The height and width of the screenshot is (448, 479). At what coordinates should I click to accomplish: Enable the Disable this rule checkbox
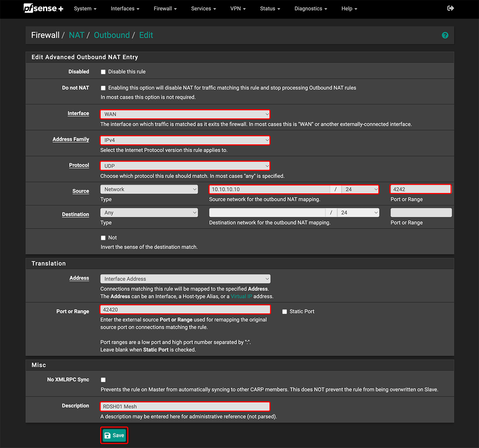coord(103,72)
